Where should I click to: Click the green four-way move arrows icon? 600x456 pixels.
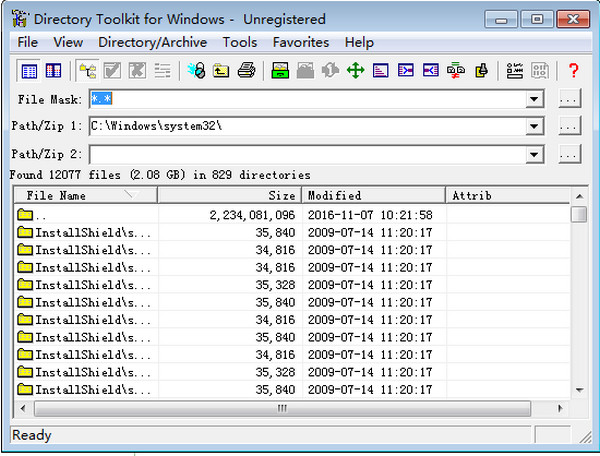click(355, 71)
